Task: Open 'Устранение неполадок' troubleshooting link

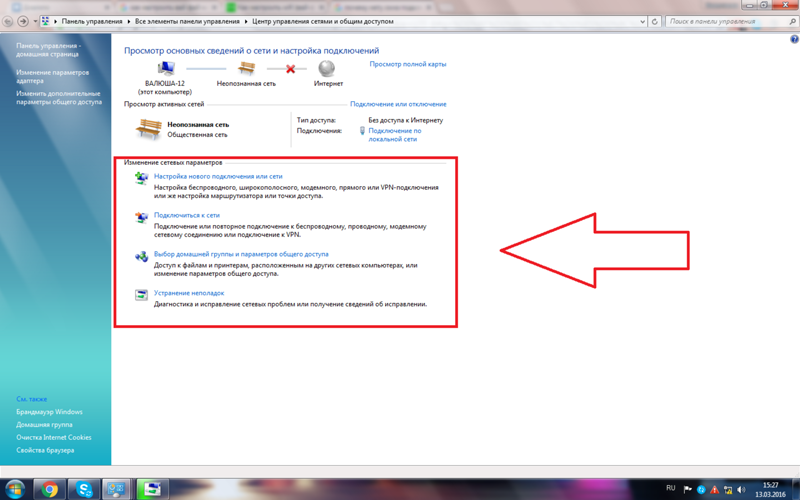Action: 189,293
